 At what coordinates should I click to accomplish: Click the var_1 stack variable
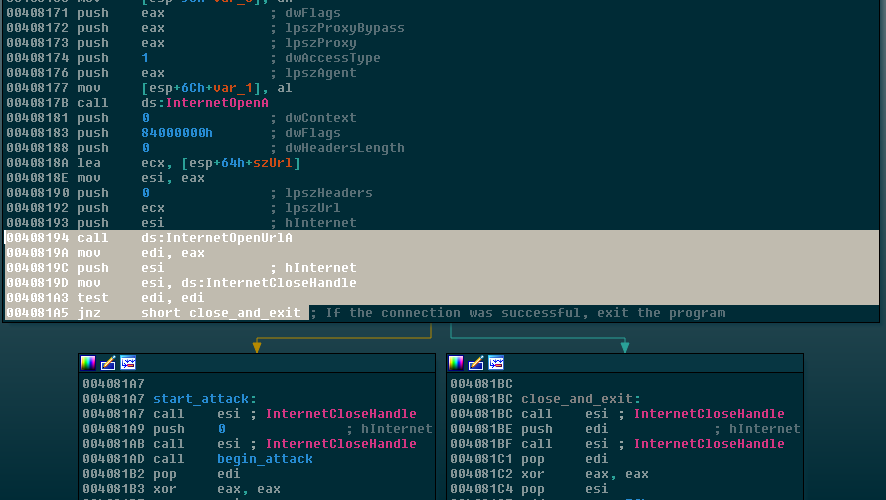pos(245,88)
